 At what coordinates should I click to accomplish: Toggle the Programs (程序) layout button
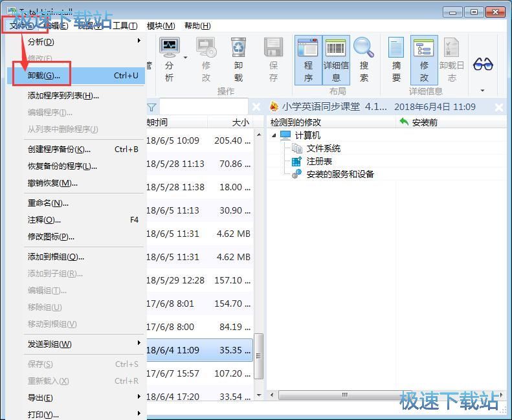click(308, 60)
